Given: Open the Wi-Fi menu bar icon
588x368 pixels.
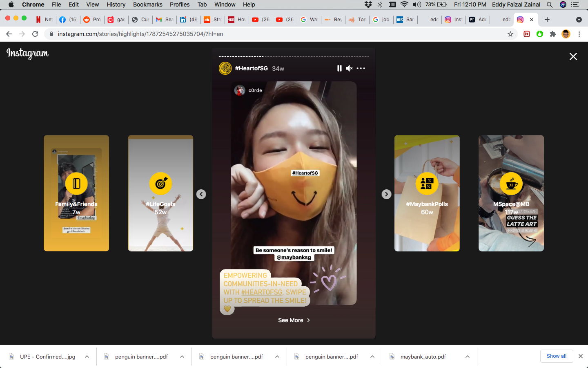Looking at the screenshot, I should point(404,4).
